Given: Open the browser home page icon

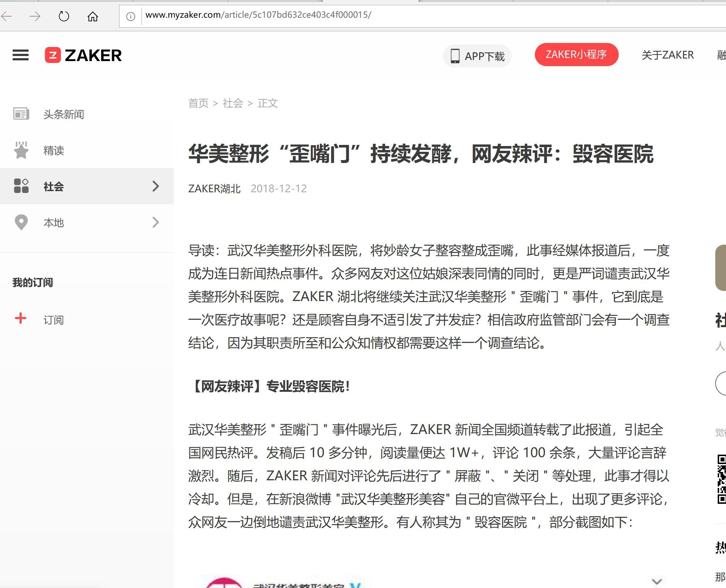Looking at the screenshot, I should 93,16.
